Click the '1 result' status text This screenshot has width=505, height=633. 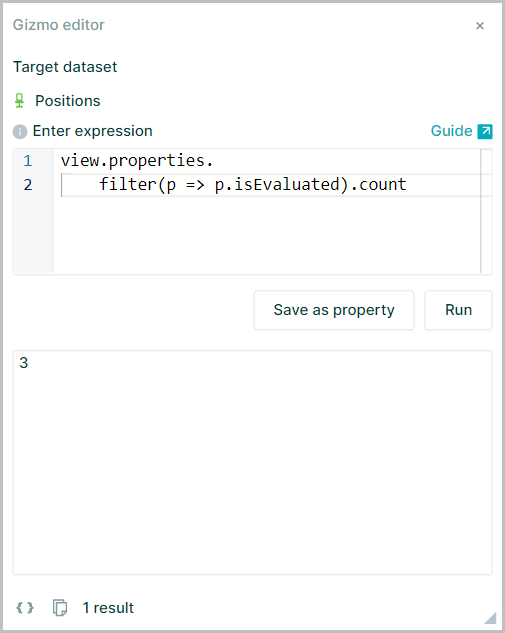(108, 608)
